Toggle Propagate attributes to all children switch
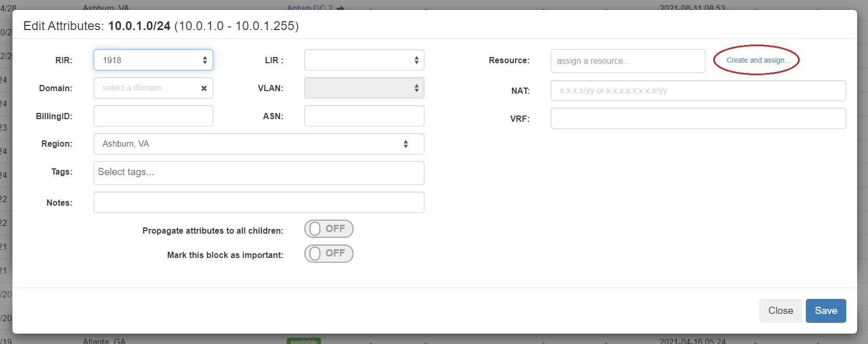Image resolution: width=868 pixels, height=344 pixels. (x=328, y=229)
